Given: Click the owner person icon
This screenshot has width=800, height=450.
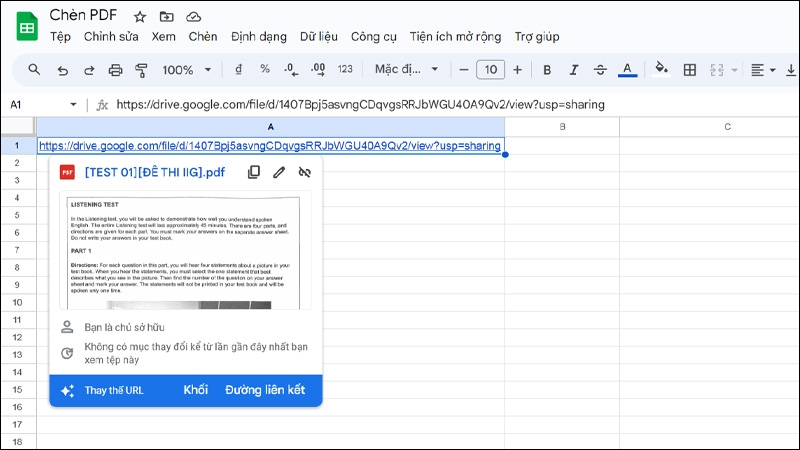Looking at the screenshot, I should [x=67, y=327].
